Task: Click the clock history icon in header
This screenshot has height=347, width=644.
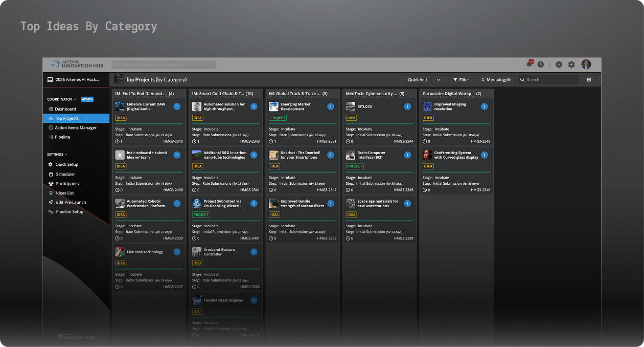Action: pos(541,64)
